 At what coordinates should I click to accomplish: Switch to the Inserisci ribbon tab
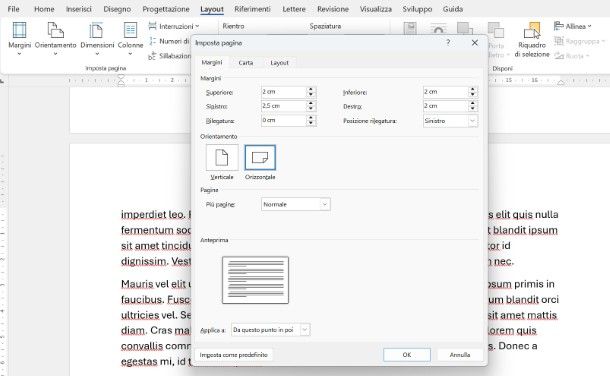[x=79, y=9]
